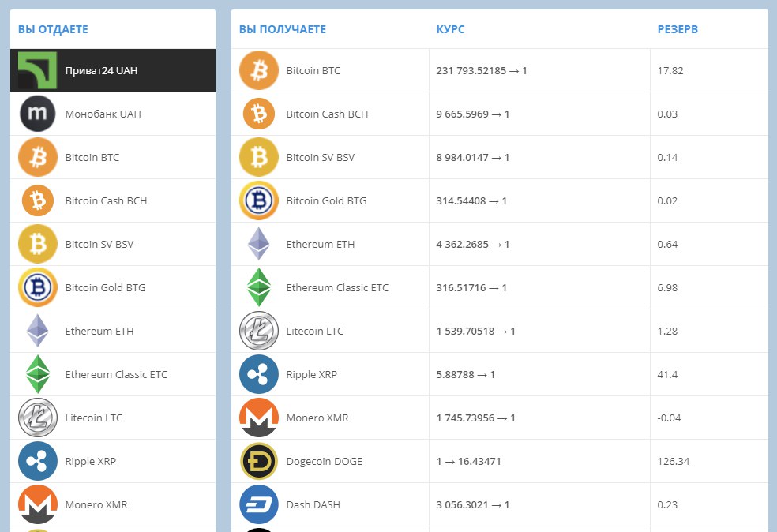Select Dash DASH label in receive table
This screenshot has height=532, width=777.
pyautogui.click(x=313, y=504)
